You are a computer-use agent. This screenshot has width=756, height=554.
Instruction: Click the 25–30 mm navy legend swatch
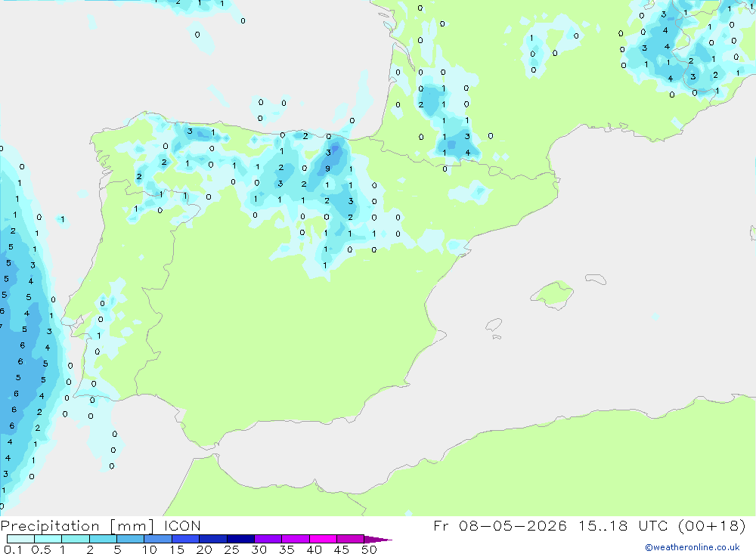coord(240,539)
